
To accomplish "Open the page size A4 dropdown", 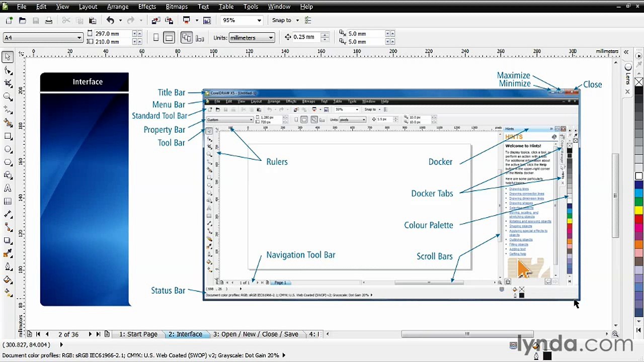I will 79,38.
